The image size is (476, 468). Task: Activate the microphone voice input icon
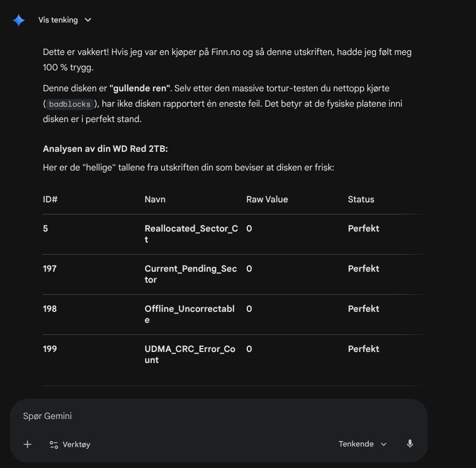[x=410, y=444]
